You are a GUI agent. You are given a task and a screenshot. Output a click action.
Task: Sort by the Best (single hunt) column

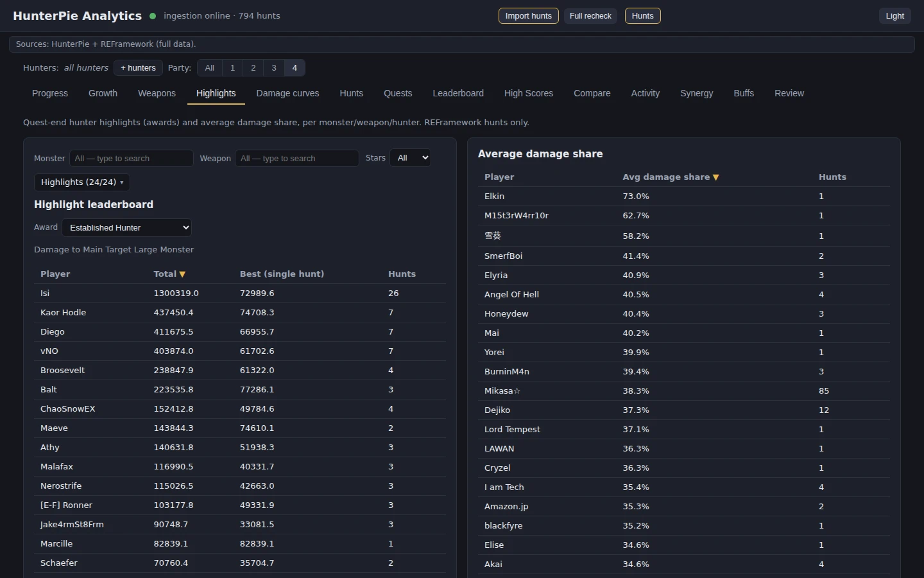tap(282, 274)
